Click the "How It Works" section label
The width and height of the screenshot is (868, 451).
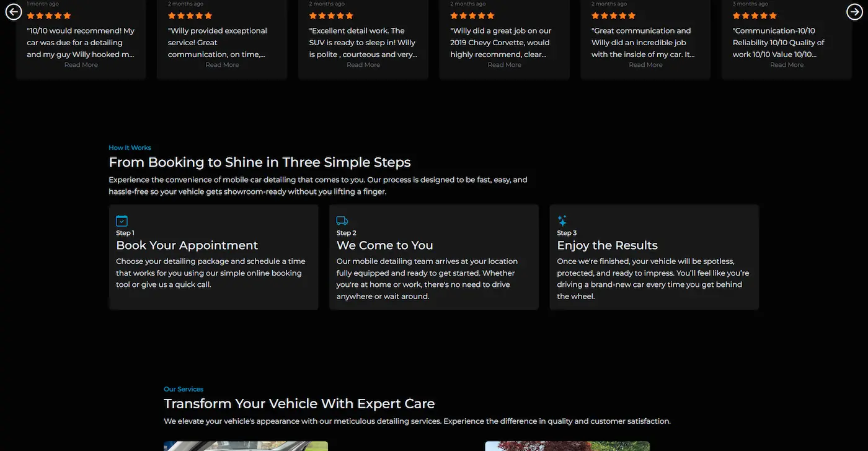point(130,147)
